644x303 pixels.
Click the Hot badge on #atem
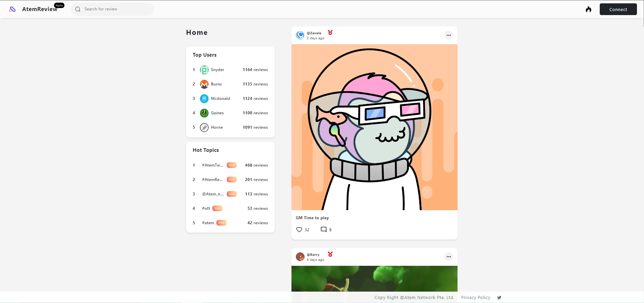click(x=221, y=223)
